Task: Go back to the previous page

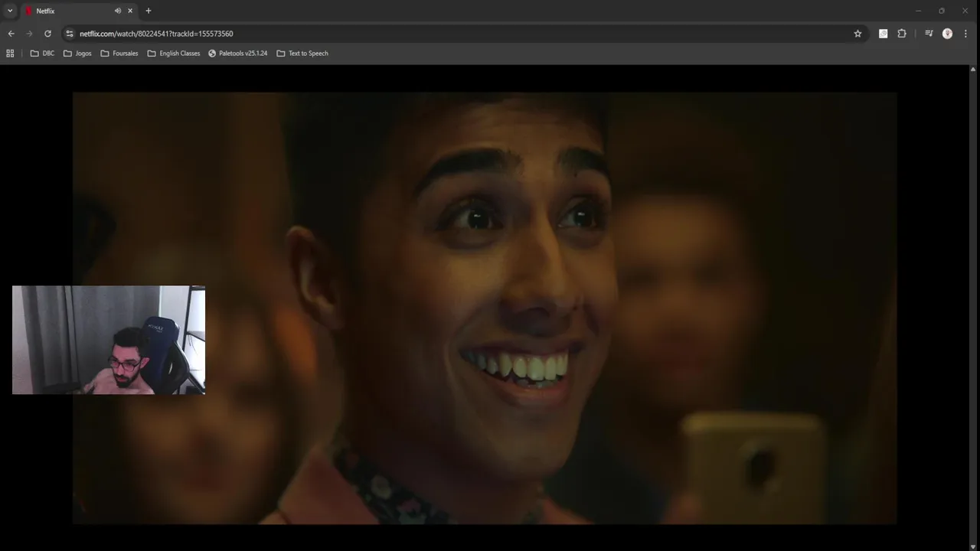Action: click(x=11, y=34)
